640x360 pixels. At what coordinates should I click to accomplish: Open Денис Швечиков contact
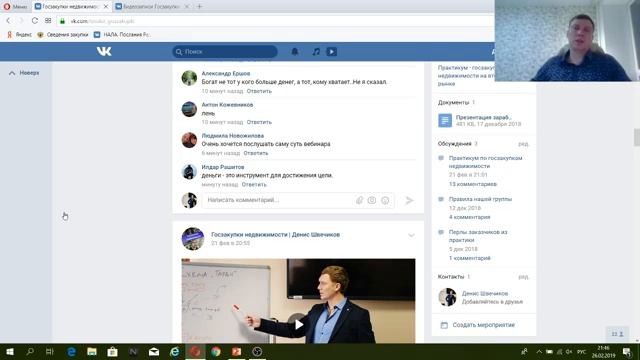pos(485,293)
